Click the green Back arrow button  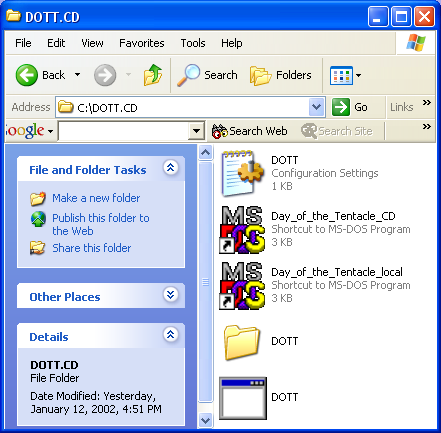26,75
